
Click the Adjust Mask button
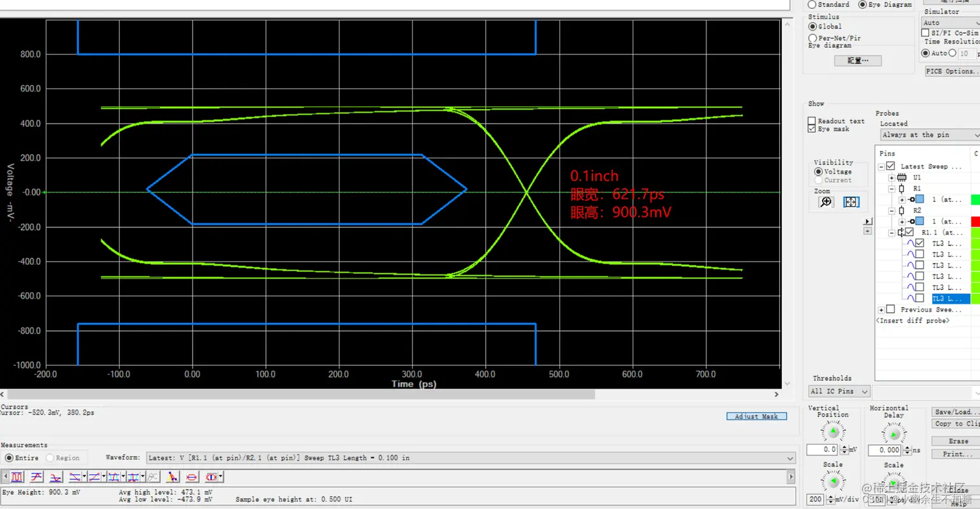756,416
